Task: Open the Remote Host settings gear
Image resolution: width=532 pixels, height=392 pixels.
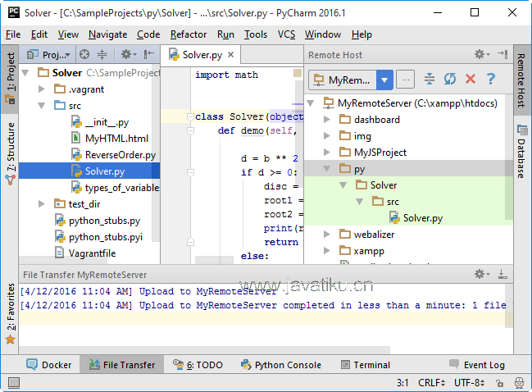Action: coord(481,54)
